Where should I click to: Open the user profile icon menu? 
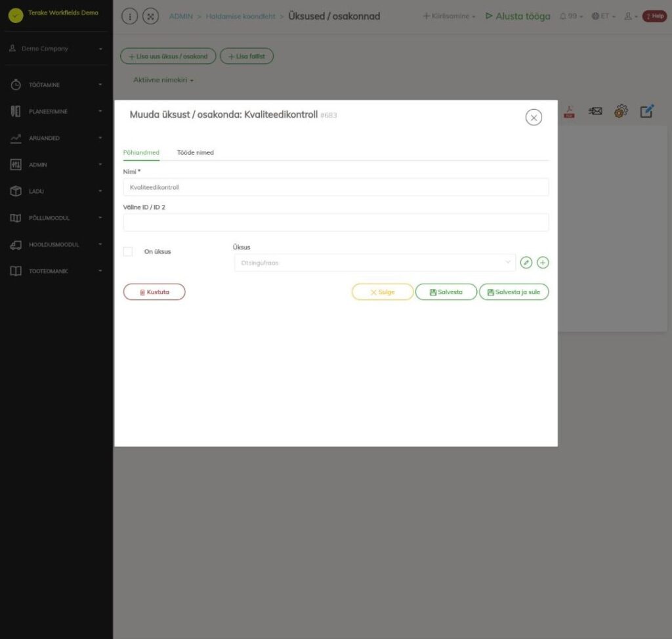click(631, 16)
